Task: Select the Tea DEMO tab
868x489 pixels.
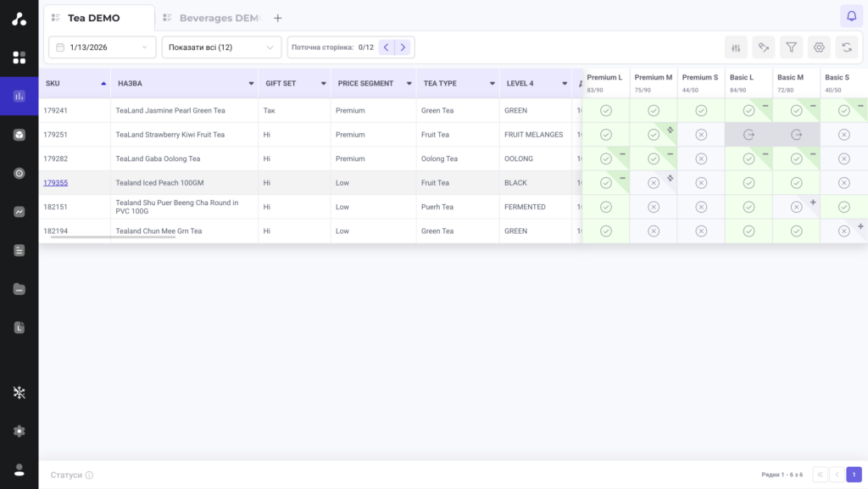Action: (93, 19)
